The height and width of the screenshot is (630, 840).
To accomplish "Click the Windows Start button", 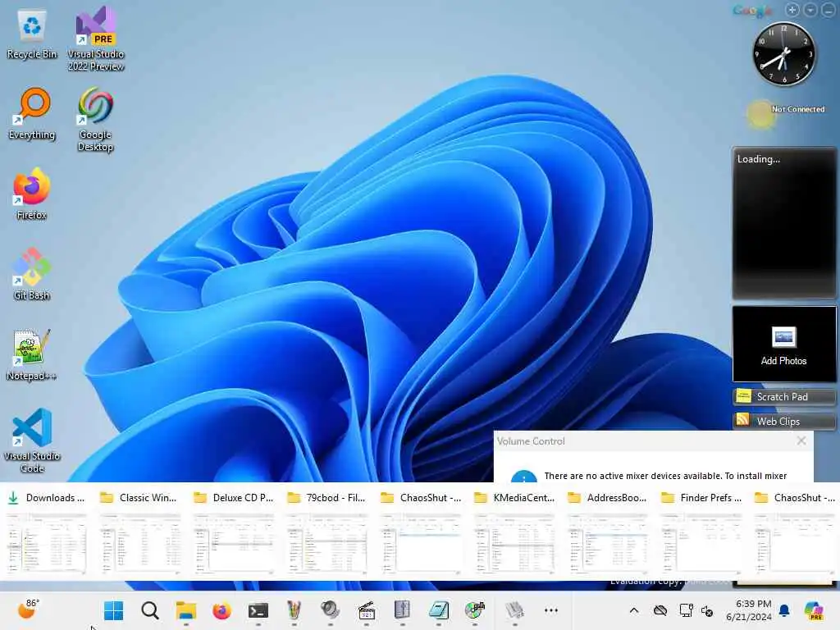I will pyautogui.click(x=113, y=610).
